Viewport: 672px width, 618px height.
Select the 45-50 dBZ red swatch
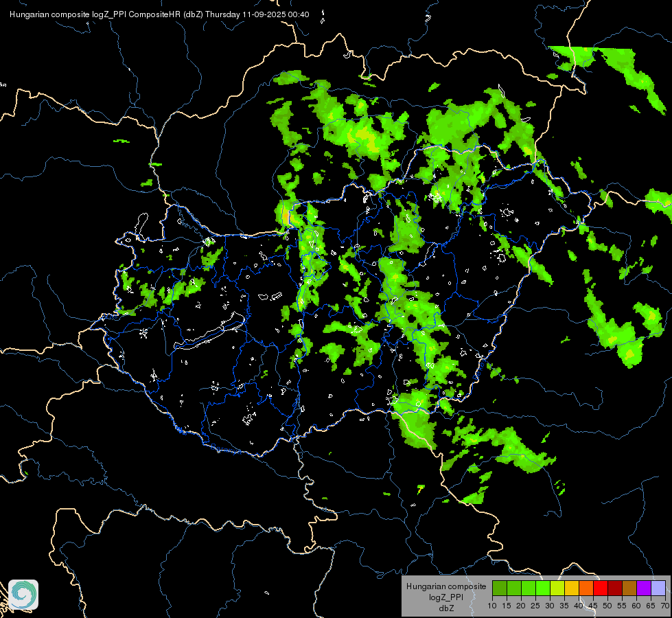(601, 588)
